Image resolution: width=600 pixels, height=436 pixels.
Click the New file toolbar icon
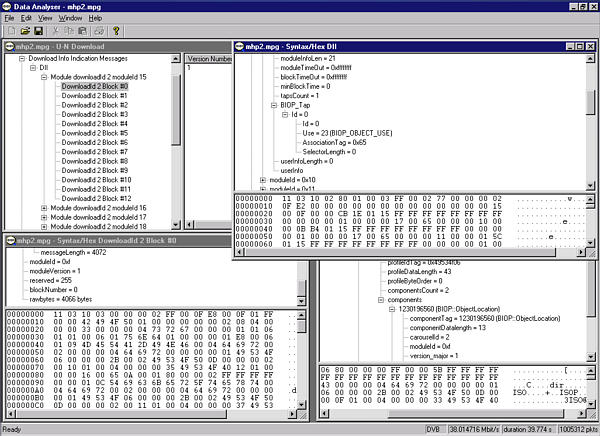pyautogui.click(x=9, y=32)
